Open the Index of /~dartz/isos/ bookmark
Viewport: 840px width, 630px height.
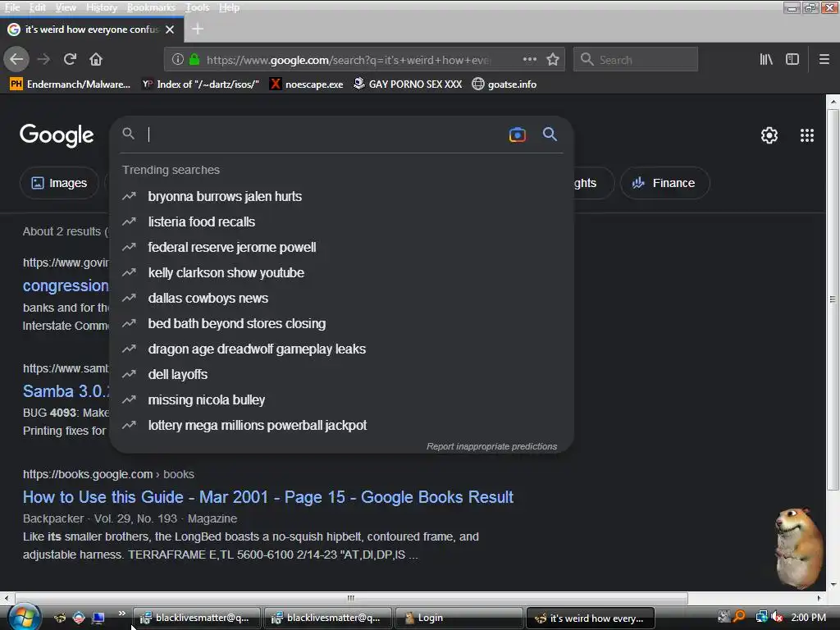[x=200, y=84]
